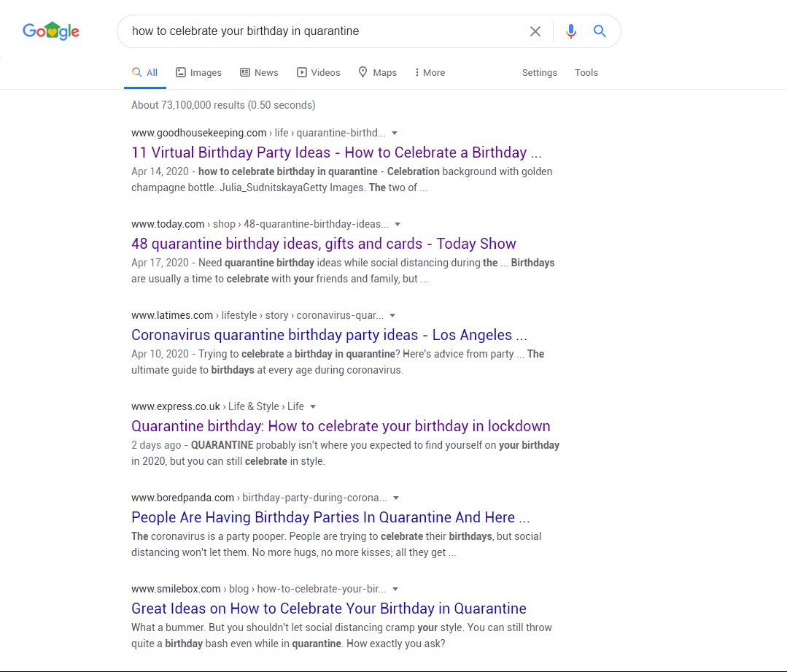The width and height of the screenshot is (787, 672).
Task: Open search Settings
Action: pyautogui.click(x=540, y=72)
